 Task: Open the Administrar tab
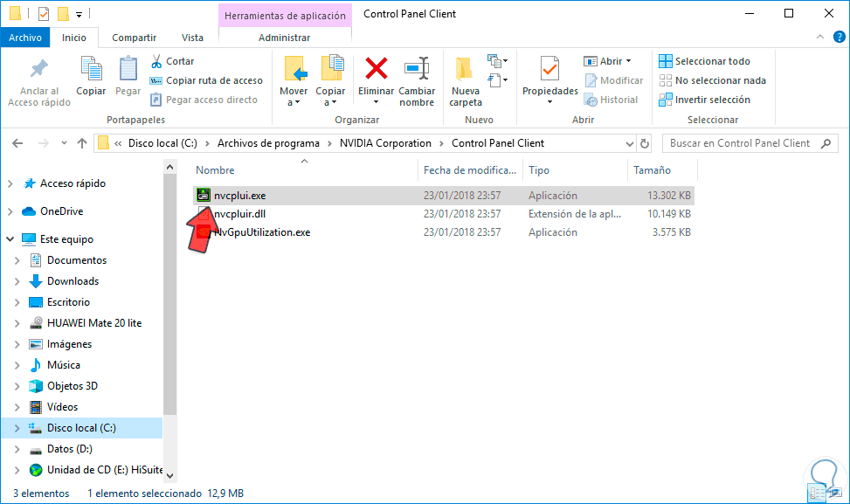284,38
